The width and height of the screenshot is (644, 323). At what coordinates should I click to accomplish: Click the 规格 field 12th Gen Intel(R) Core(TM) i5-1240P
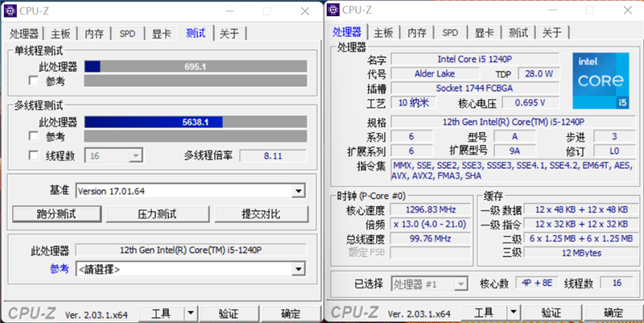tap(513, 122)
